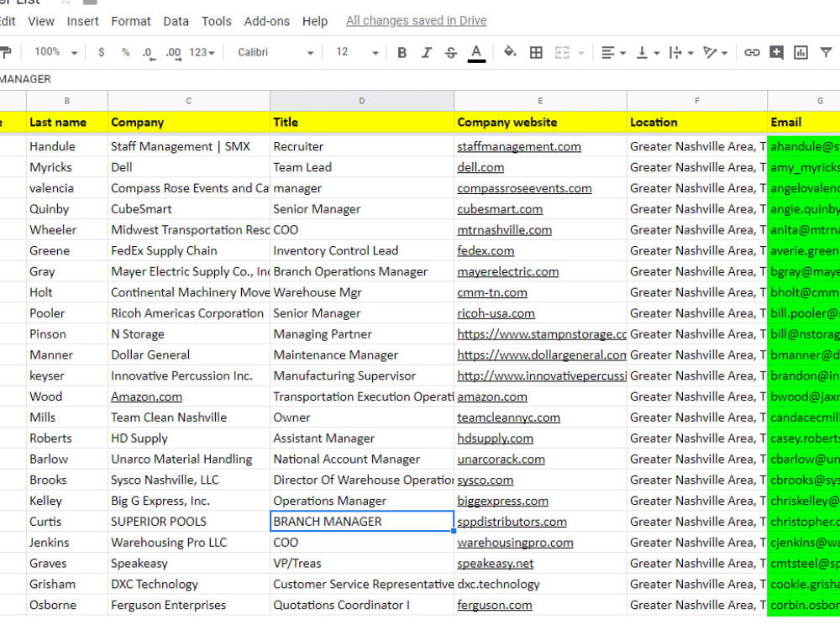
Task: Open the Fill color tool
Action: click(x=510, y=52)
